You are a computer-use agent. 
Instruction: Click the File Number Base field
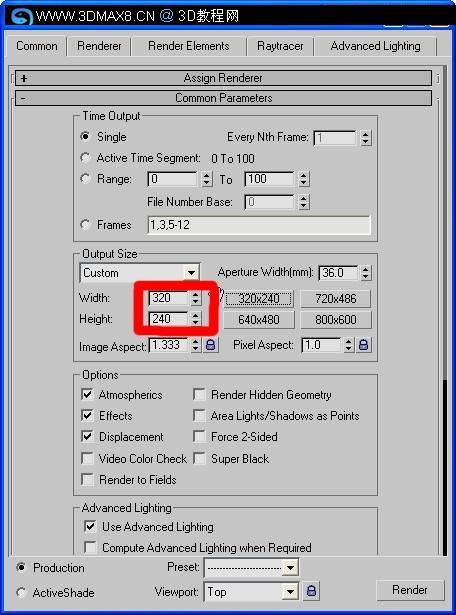coord(269,202)
